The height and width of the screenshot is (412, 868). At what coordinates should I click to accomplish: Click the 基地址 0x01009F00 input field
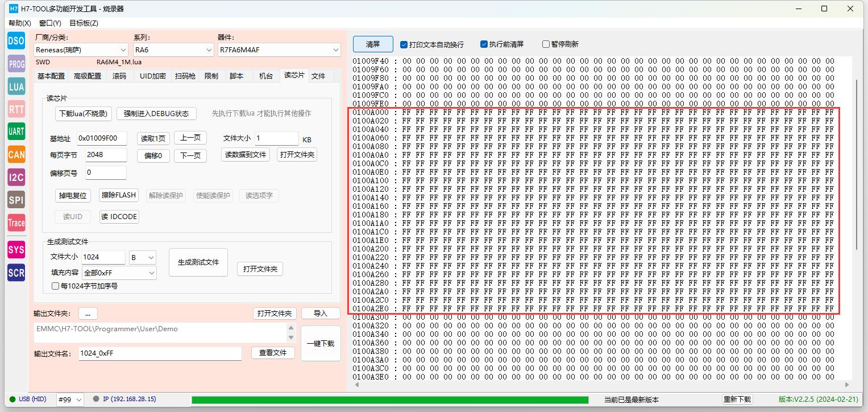tap(102, 138)
